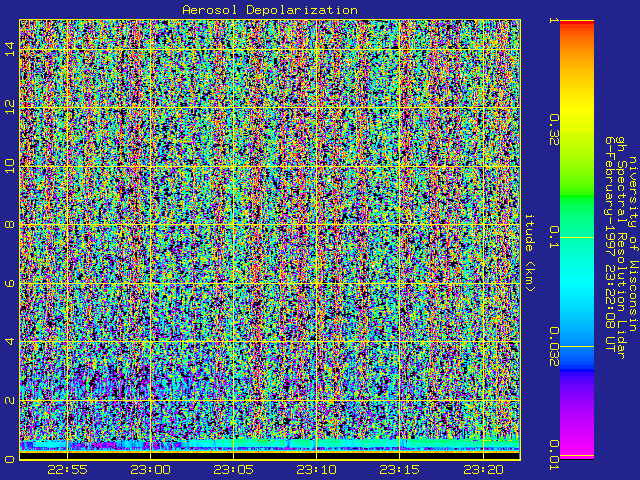This screenshot has height=480, width=640.
Task: Click the colorbar value label 0.1
Action: click(554, 237)
